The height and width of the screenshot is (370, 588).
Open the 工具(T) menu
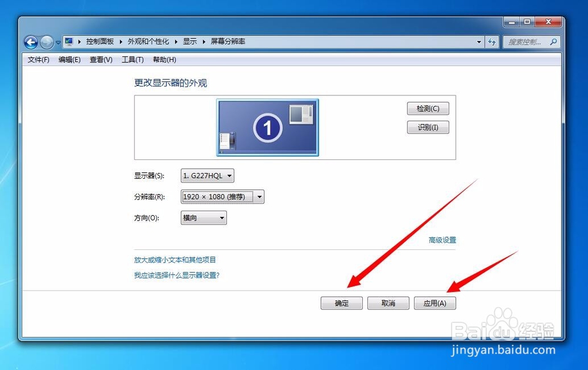(132, 59)
